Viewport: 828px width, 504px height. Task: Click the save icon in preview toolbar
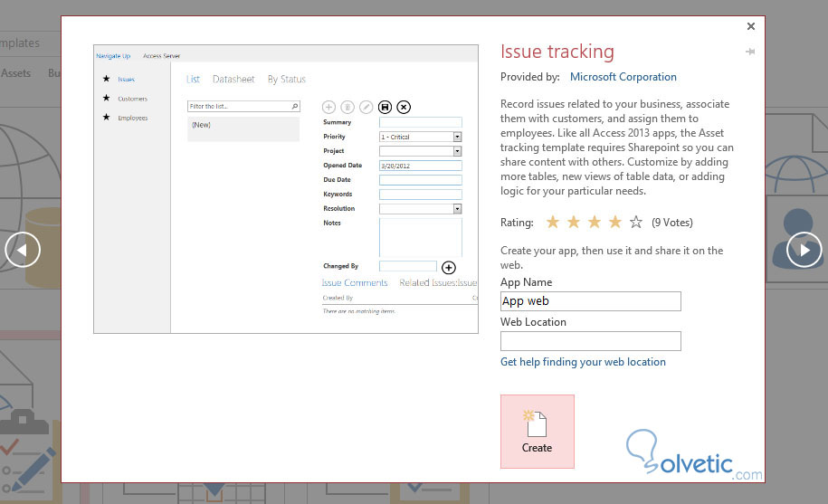pyautogui.click(x=385, y=107)
